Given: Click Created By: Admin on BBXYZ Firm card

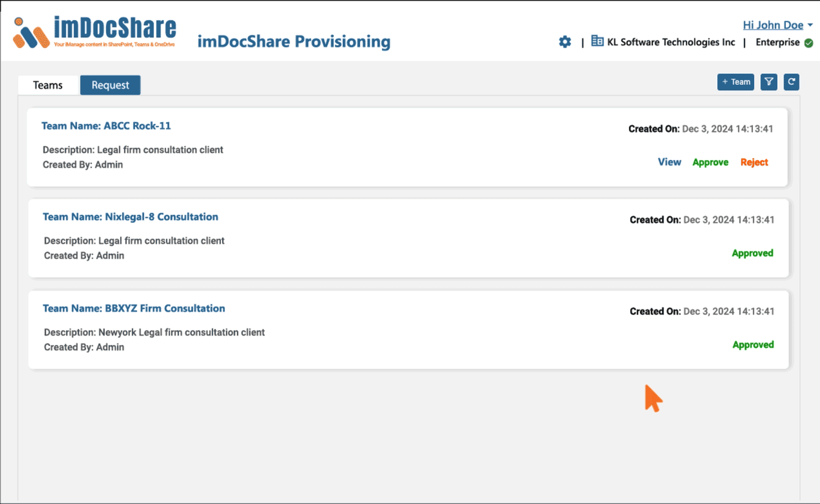Looking at the screenshot, I should click(x=84, y=347).
